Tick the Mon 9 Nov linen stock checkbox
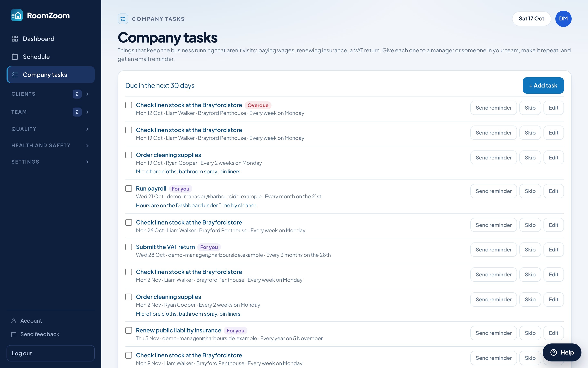This screenshot has height=368, width=588. [129, 355]
